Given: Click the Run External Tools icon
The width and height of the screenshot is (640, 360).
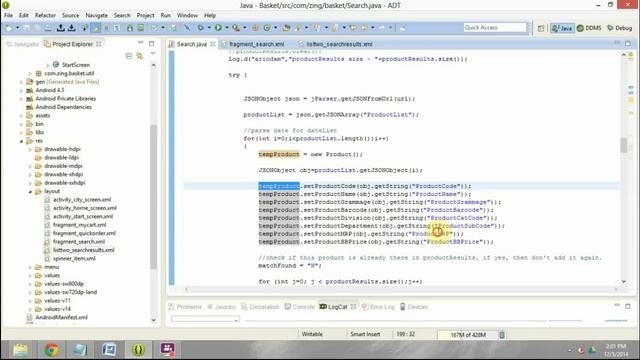Looking at the screenshot, I should (236, 28).
